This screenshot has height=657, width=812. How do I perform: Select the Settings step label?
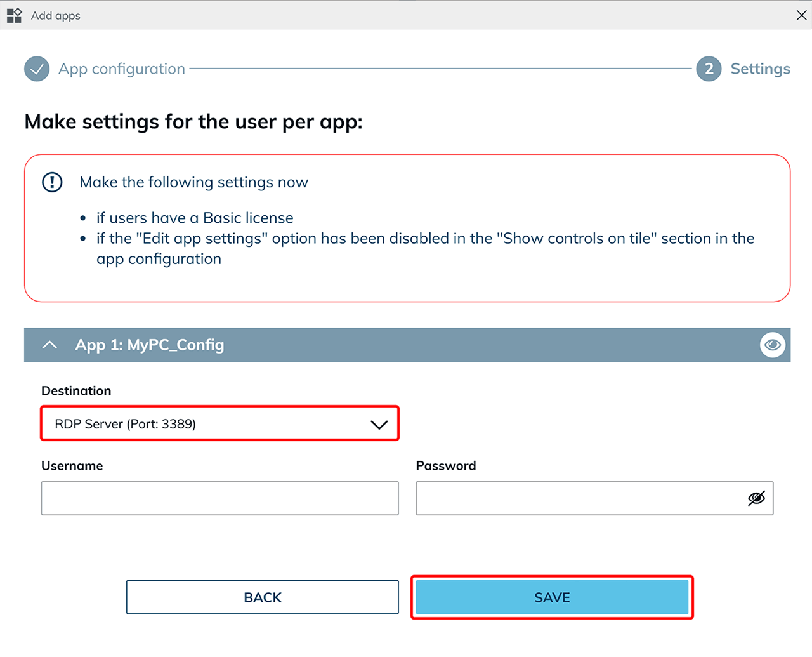point(760,69)
